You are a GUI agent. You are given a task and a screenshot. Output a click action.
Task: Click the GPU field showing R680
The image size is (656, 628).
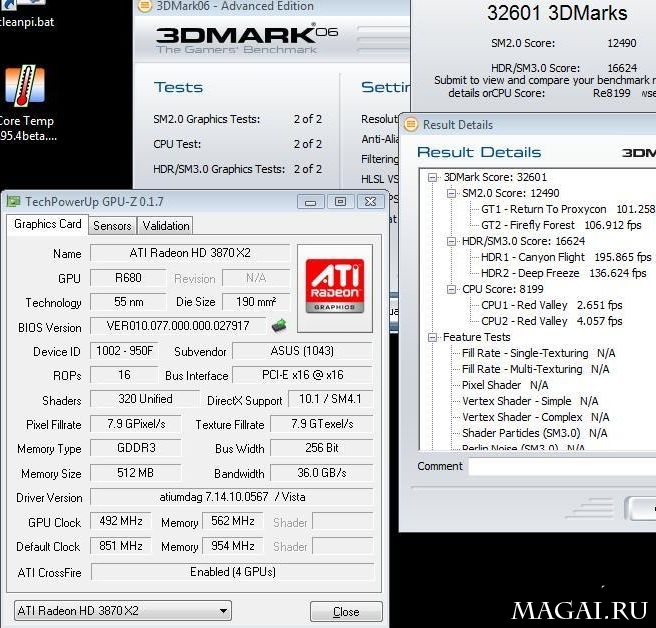[x=128, y=278]
